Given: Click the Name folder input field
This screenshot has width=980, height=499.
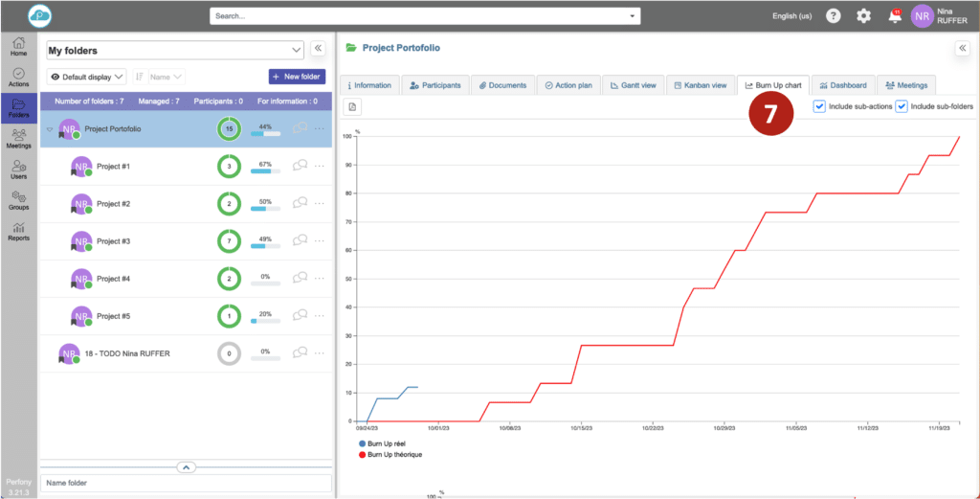Looking at the screenshot, I should point(187,484).
